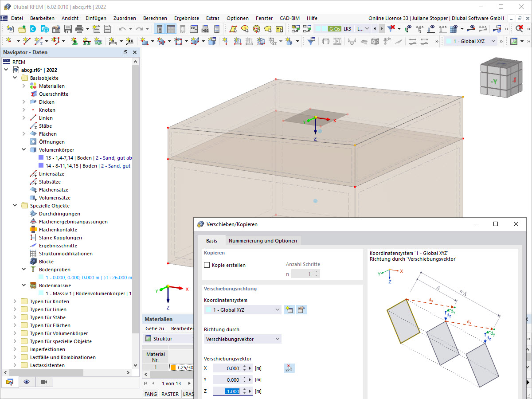The width and height of the screenshot is (532, 399).
Task: Toggle FANG snap in status bar
Action: pos(151,394)
